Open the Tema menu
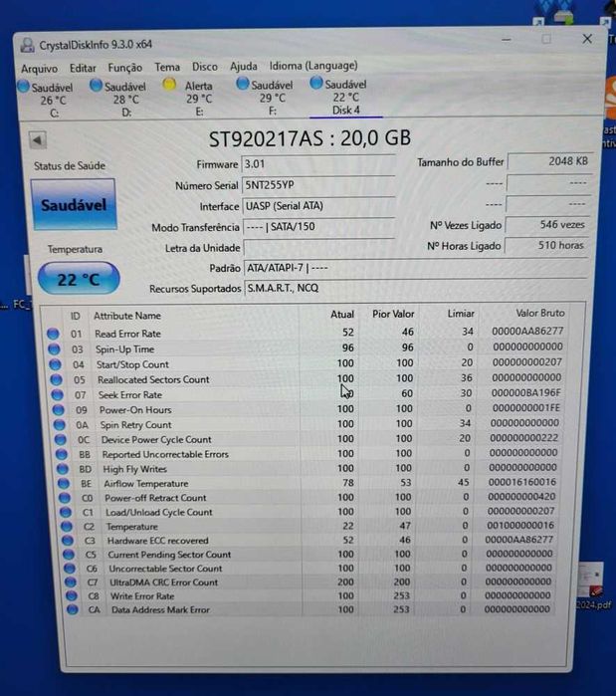The image size is (616, 696). pos(167,67)
